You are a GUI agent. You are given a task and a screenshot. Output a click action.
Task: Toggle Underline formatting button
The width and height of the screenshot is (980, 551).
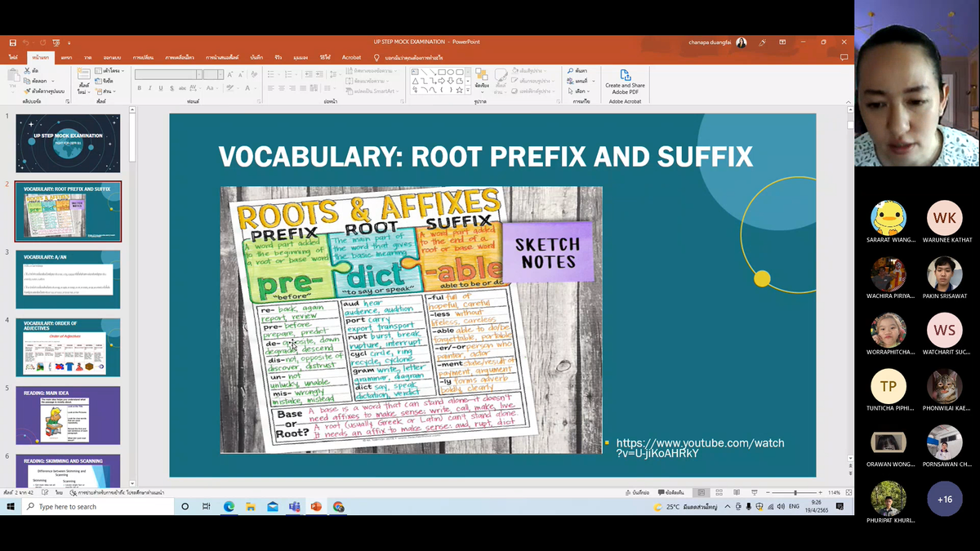coord(161,88)
